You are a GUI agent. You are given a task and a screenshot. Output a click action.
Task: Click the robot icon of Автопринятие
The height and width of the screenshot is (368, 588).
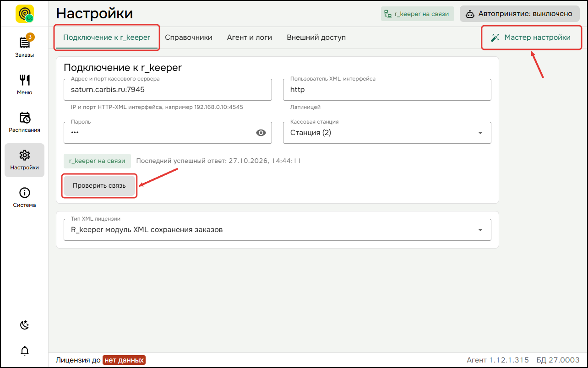(470, 14)
